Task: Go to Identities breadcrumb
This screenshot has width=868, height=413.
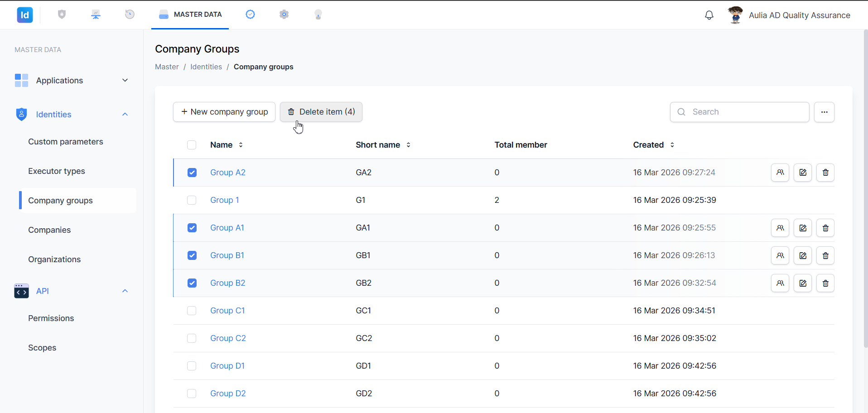Action: click(206, 67)
